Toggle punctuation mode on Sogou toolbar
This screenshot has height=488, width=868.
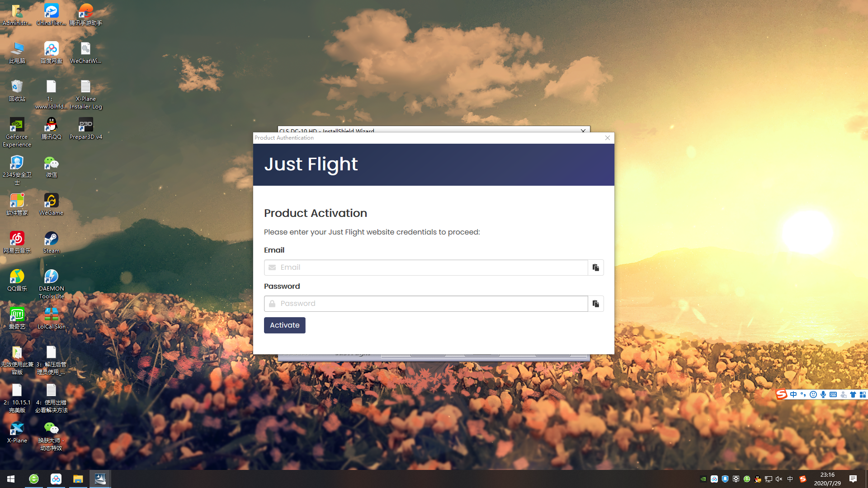coord(803,394)
